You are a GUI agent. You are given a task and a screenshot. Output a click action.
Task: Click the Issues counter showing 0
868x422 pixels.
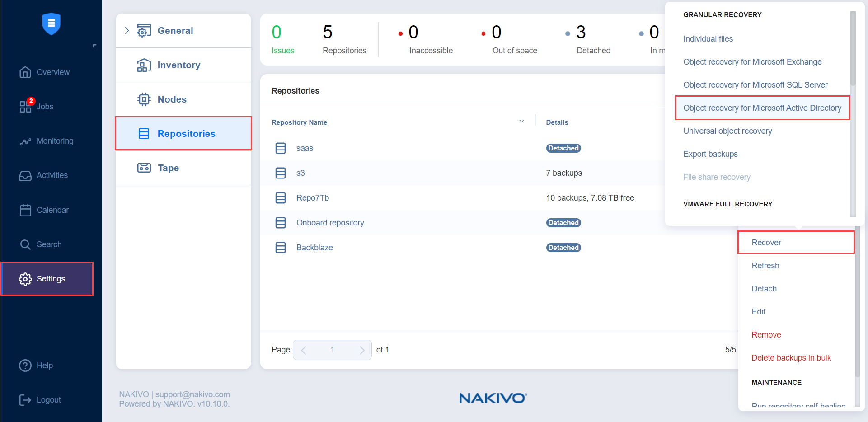tap(283, 40)
